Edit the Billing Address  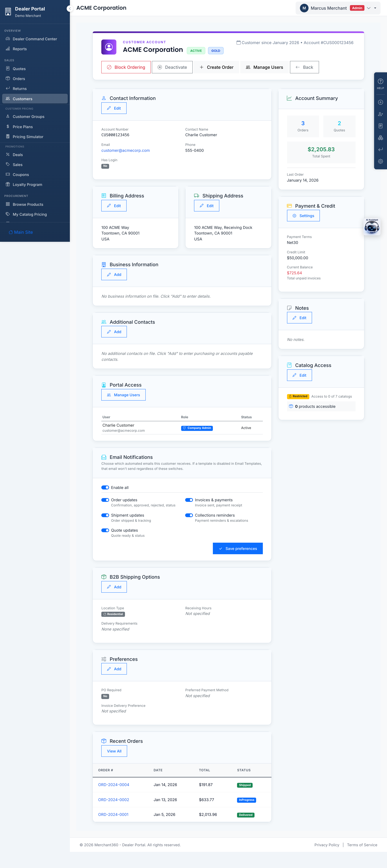pos(114,206)
